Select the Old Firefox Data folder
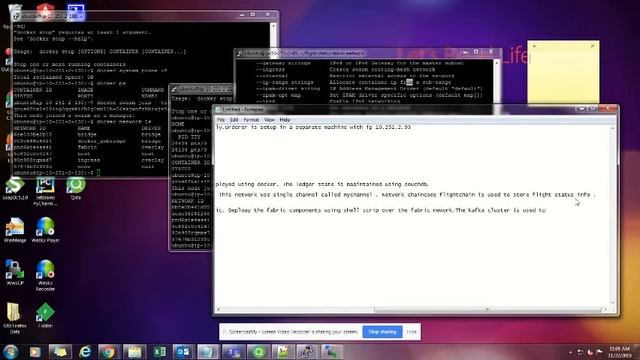 click(15, 318)
